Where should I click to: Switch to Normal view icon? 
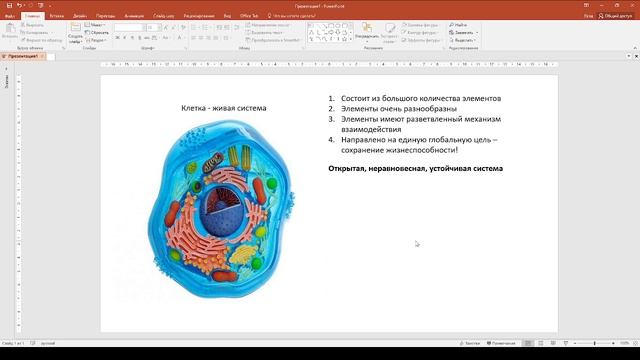tap(528, 344)
